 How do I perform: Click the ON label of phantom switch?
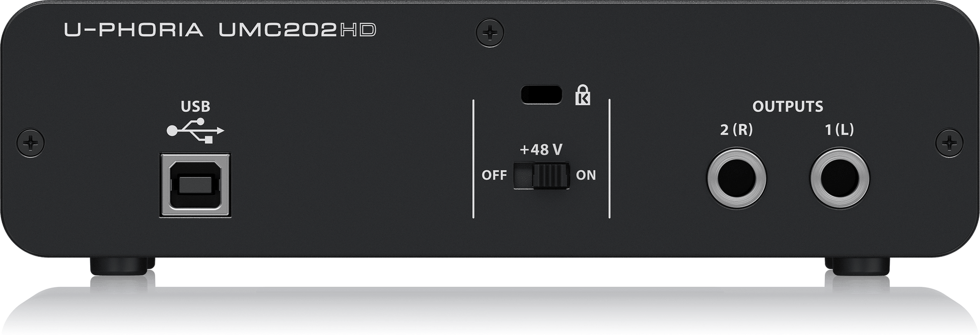pyautogui.click(x=586, y=175)
